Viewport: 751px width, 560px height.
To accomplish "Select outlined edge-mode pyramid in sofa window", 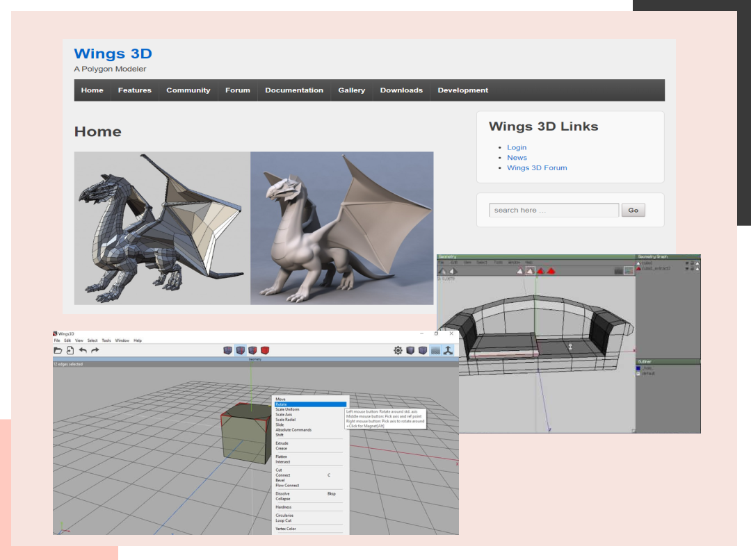I will click(x=530, y=271).
